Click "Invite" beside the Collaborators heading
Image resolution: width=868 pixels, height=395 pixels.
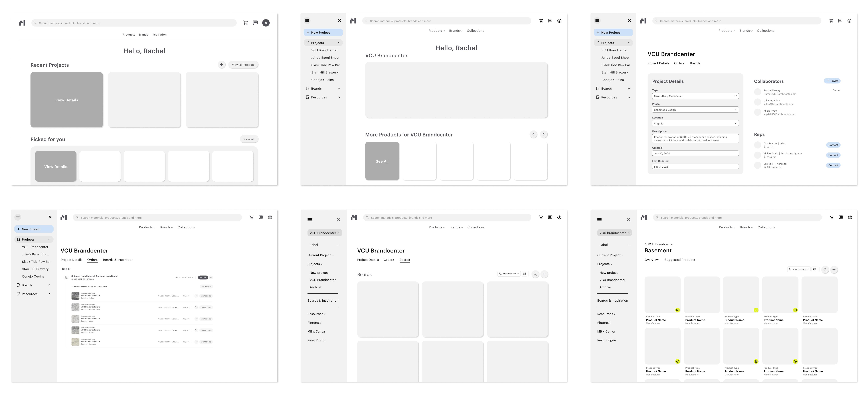[x=832, y=81]
